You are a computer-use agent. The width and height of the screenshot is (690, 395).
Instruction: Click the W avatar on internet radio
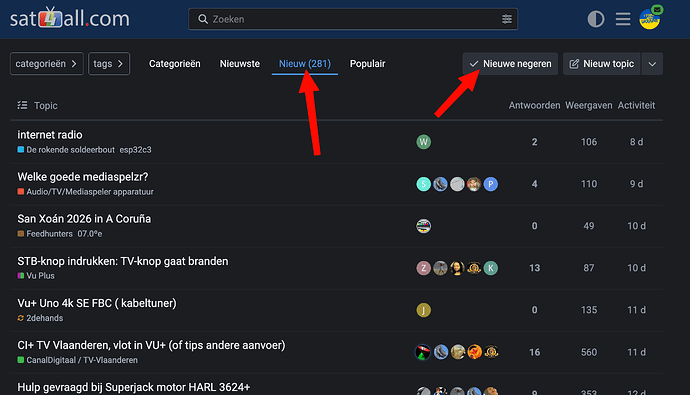point(423,142)
